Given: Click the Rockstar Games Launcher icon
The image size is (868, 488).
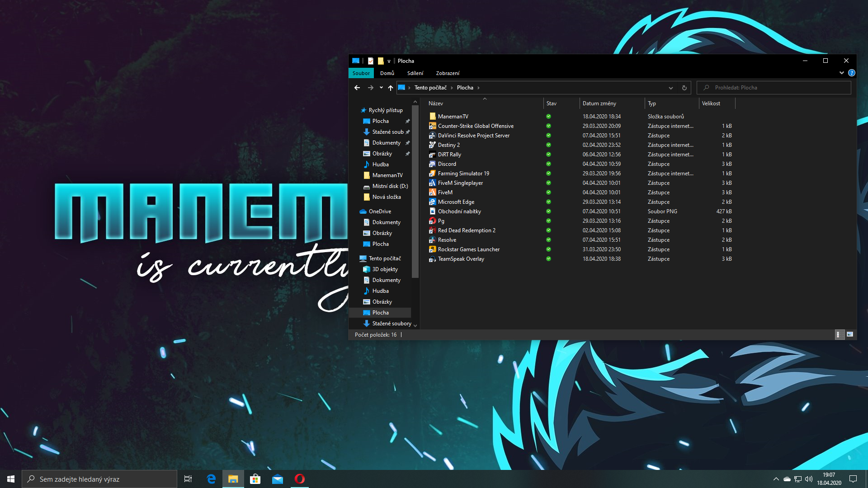Looking at the screenshot, I should 432,249.
